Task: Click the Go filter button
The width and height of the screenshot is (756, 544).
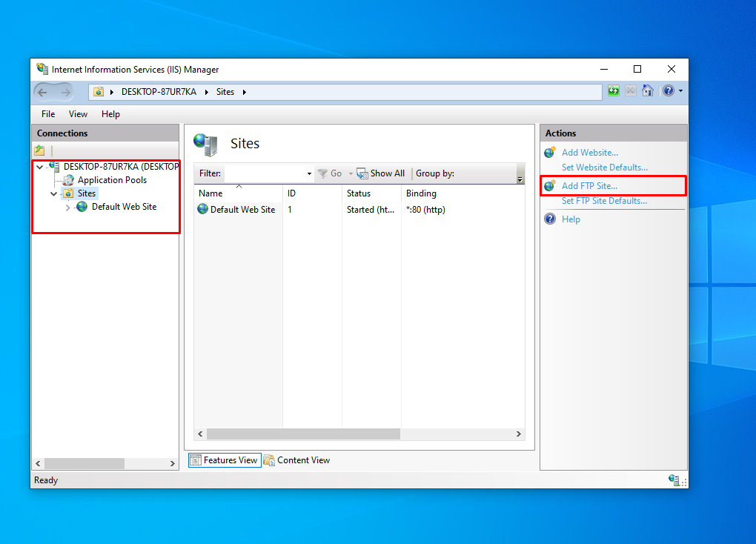Action: pyautogui.click(x=330, y=173)
